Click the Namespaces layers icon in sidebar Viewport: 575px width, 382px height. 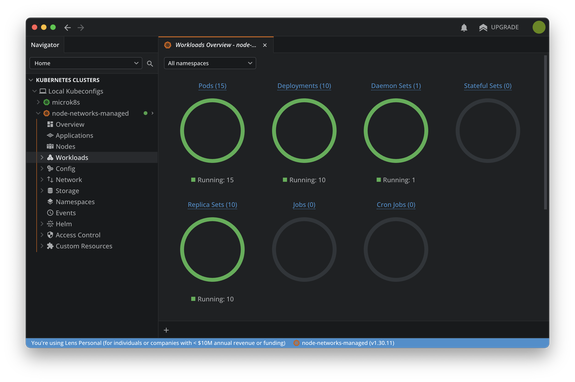[x=50, y=202]
